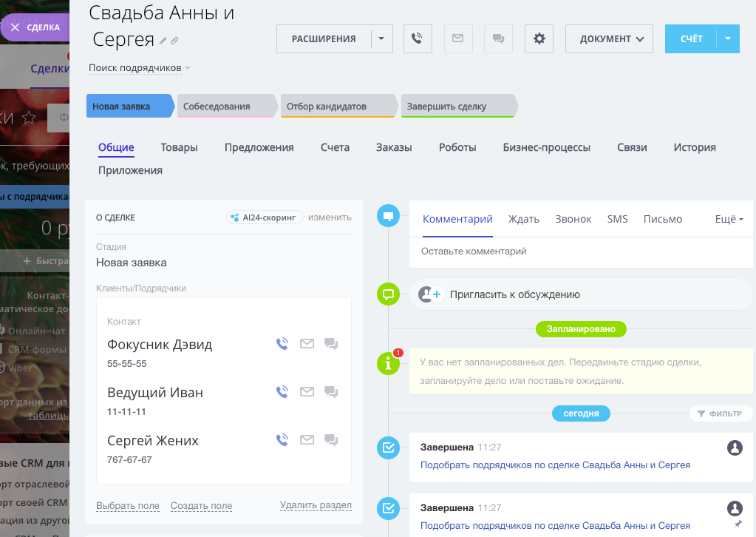This screenshot has width=756, height=537.
Task: Call Фокусник Дэвид using phone icon
Action: click(x=282, y=344)
